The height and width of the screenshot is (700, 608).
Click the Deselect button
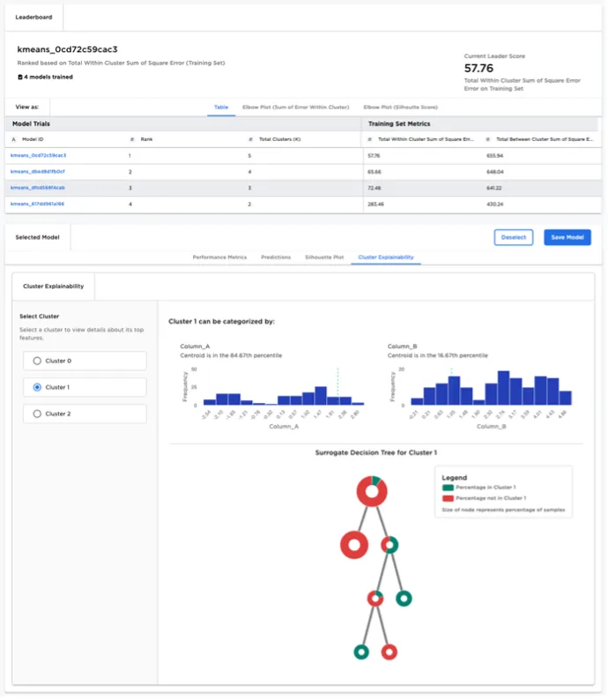click(x=514, y=237)
